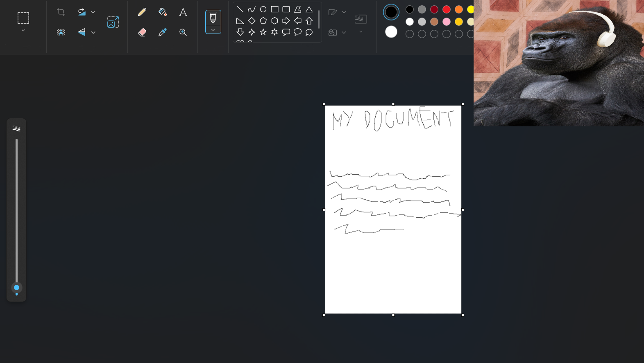Click the canvas bottom-right resize handle
This screenshot has height=363, width=644.
[463, 315]
